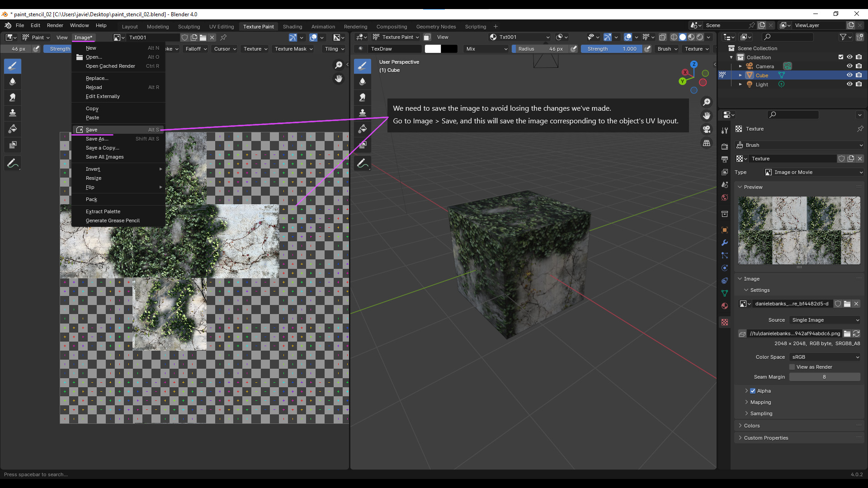Click the image editor pan hand icon
The width and height of the screenshot is (868, 488).
339,79
